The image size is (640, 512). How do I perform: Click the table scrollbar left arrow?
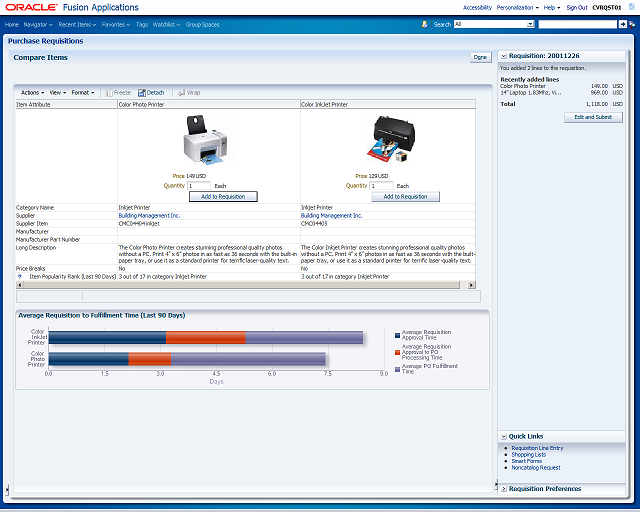[20, 285]
